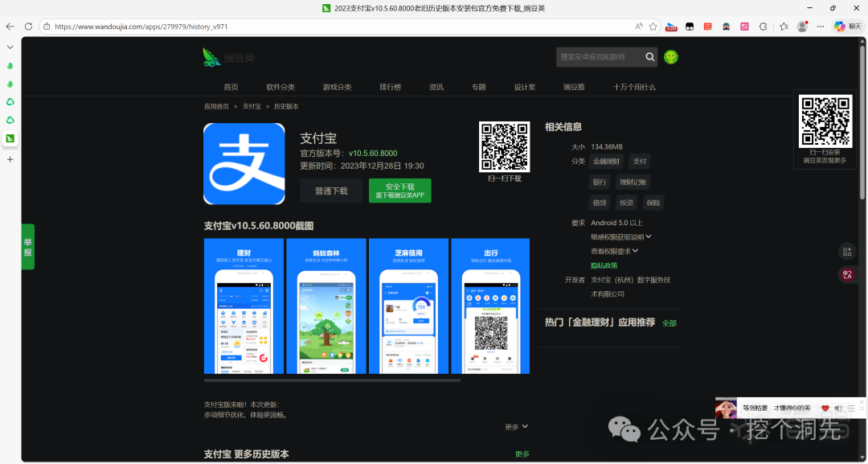
Task: Open the 芝麻信用 screenshot thumbnail
Action: [408, 306]
